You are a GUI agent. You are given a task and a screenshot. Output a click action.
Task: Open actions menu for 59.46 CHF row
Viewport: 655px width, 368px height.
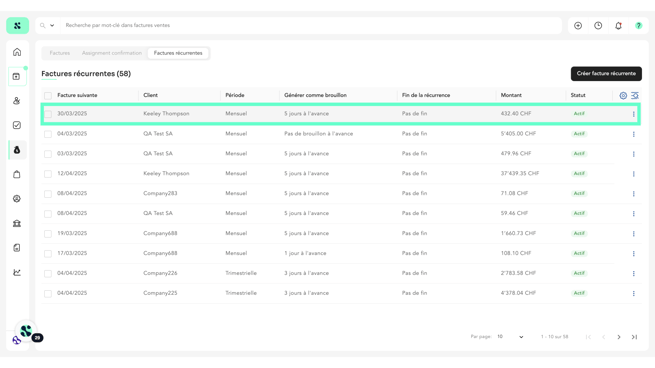click(x=633, y=213)
